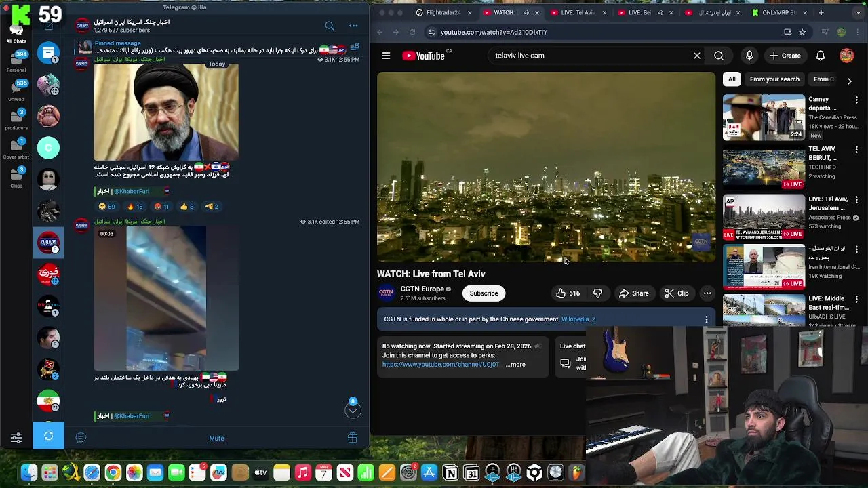The height and width of the screenshot is (488, 868).
Task: Open Carney departs video thumbnail
Action: pyautogui.click(x=764, y=117)
